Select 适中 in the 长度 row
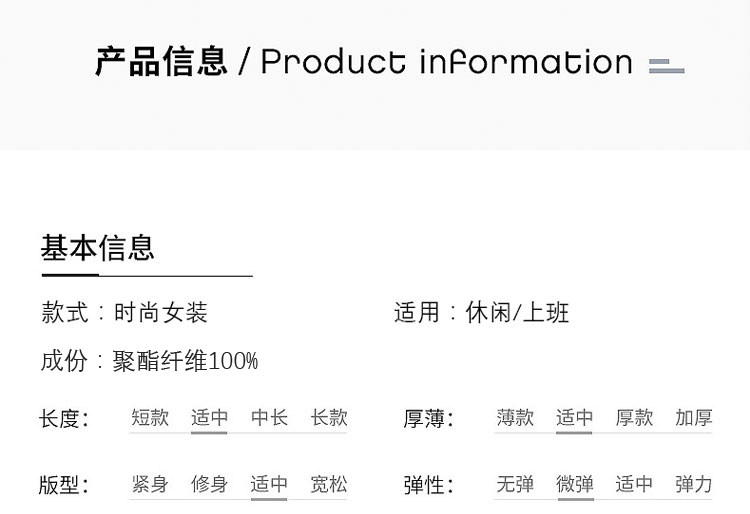Screen dimensions: 750x514 209,418
